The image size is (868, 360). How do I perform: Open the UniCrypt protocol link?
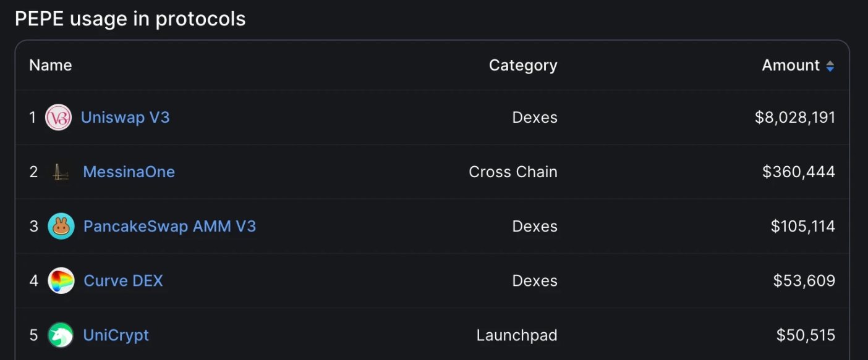click(116, 335)
